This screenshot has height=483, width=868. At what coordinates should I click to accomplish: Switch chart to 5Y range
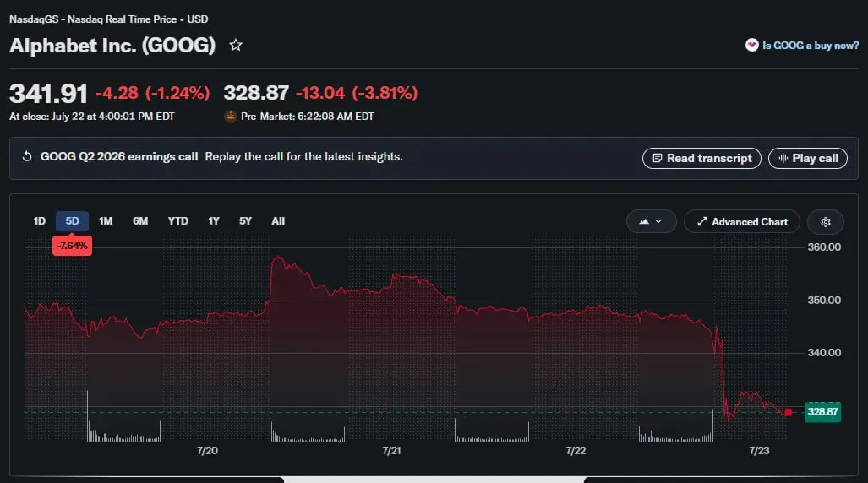pyautogui.click(x=245, y=221)
